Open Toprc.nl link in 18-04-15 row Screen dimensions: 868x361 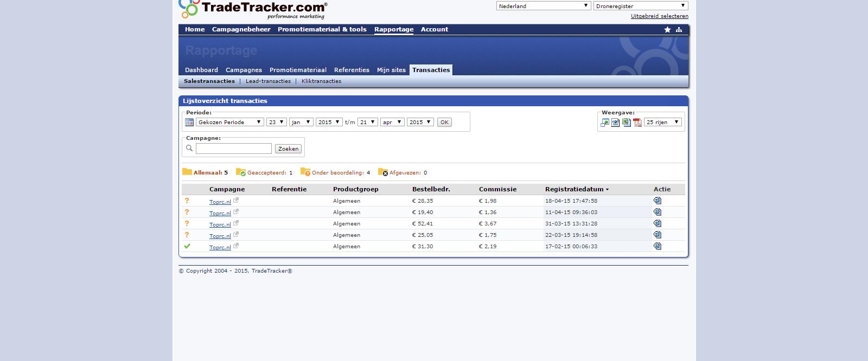[x=220, y=202]
